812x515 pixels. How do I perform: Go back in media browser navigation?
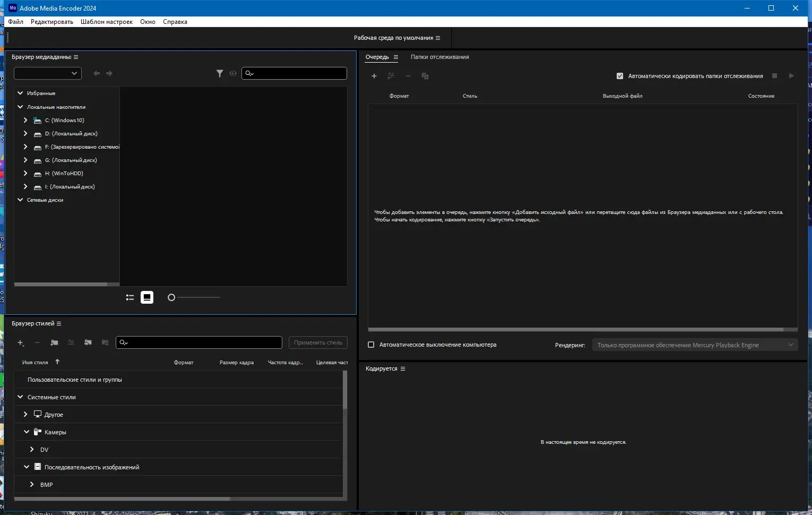[x=97, y=73]
